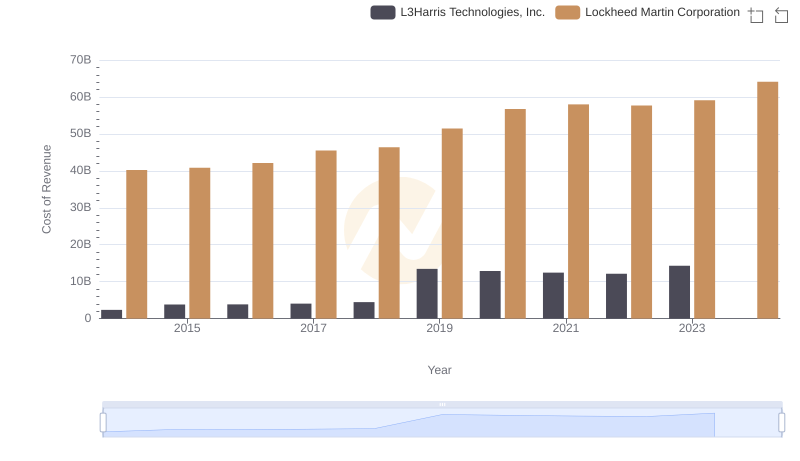This screenshot has width=800, height=461.
Task: Click the 2019 x-axis label
Action: 439,328
